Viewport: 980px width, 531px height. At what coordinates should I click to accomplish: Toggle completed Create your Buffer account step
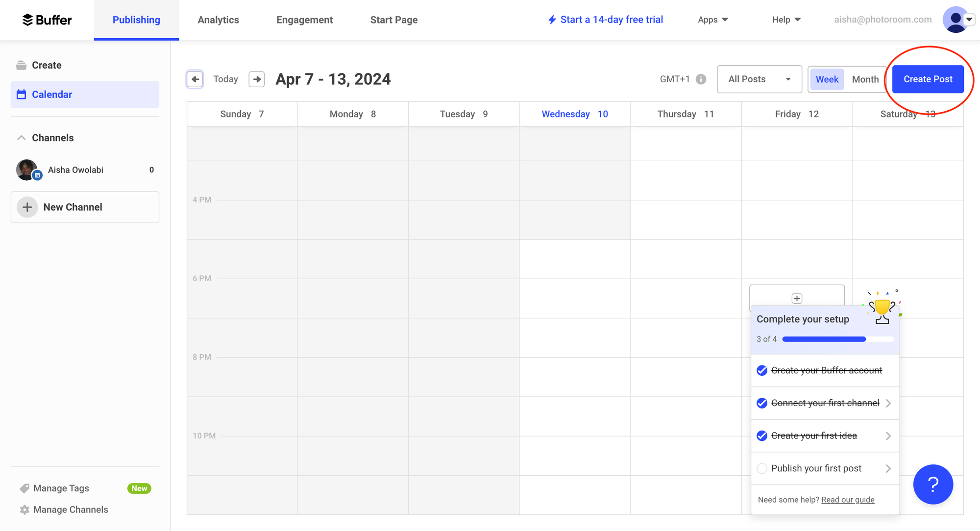(761, 370)
